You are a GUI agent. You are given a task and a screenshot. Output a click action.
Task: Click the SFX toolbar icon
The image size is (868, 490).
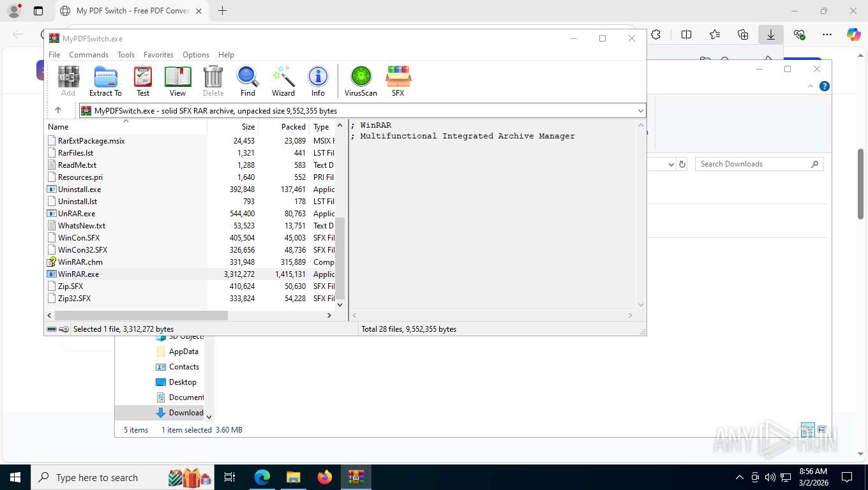pyautogui.click(x=398, y=81)
